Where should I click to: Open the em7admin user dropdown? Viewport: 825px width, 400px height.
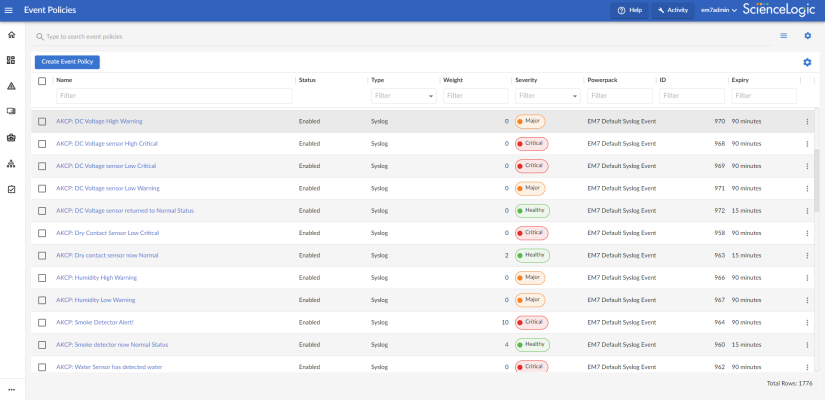click(x=719, y=10)
